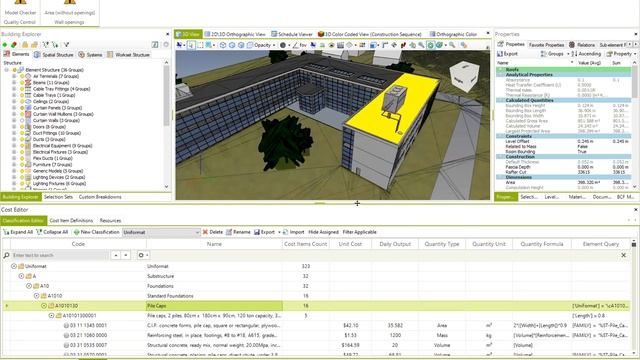
Task: Click green add icon in Building Explorer toolbar
Action: point(5,44)
